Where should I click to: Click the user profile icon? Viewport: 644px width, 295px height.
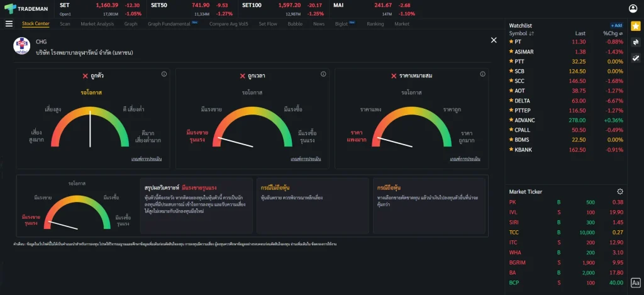click(x=633, y=8)
